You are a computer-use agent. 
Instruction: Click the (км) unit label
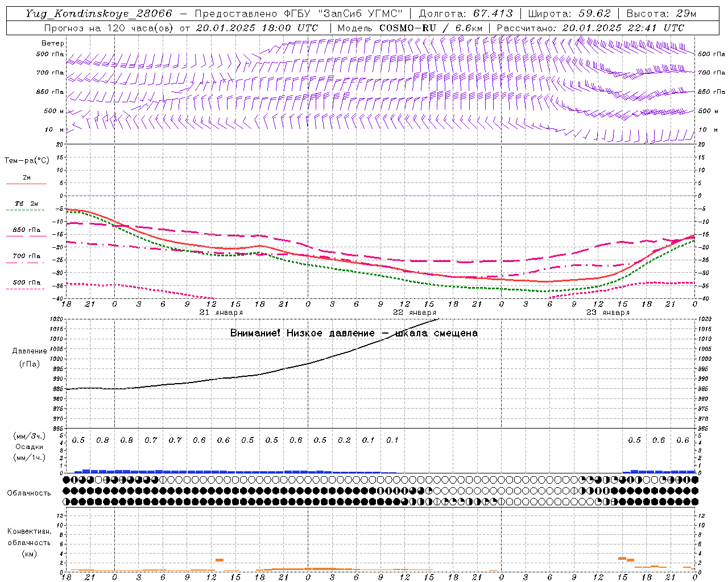tap(30, 554)
